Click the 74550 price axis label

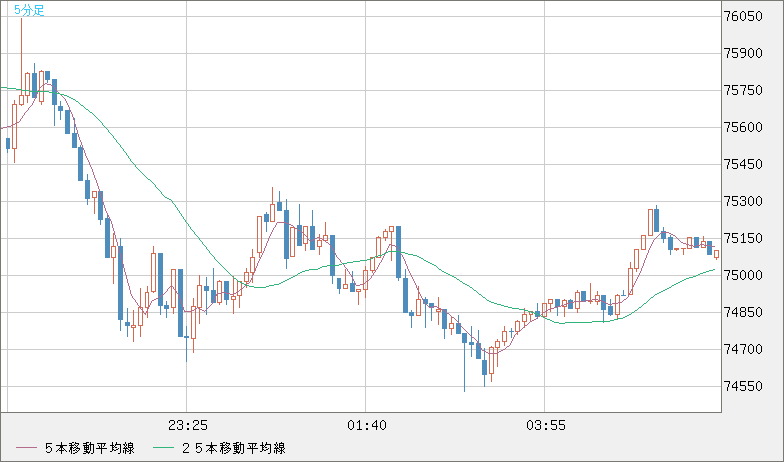(743, 386)
